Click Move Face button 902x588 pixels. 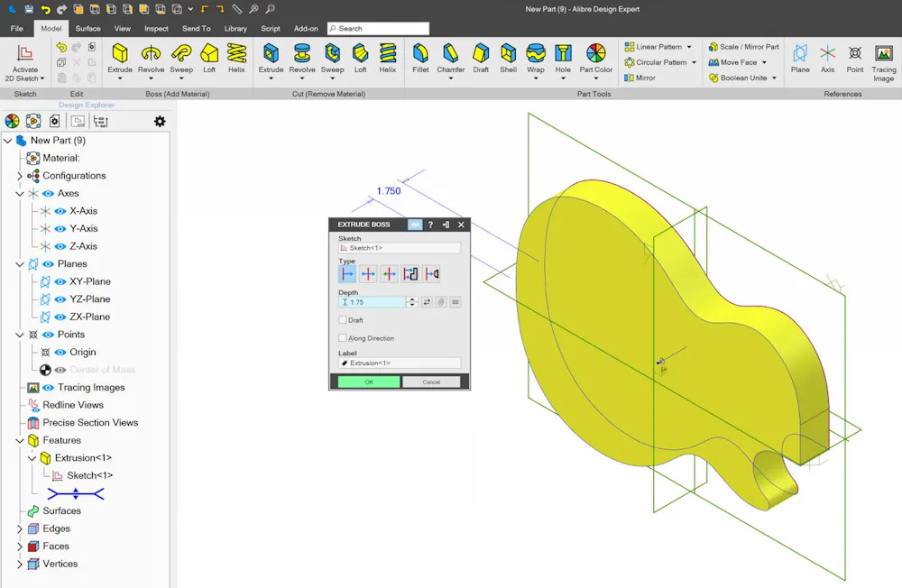coord(732,62)
